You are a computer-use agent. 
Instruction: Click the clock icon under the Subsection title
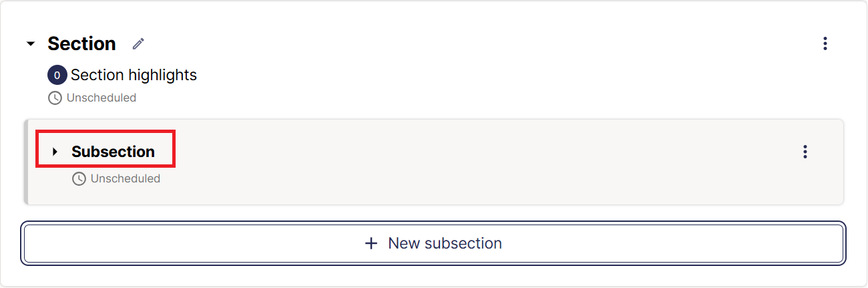pos(79,178)
